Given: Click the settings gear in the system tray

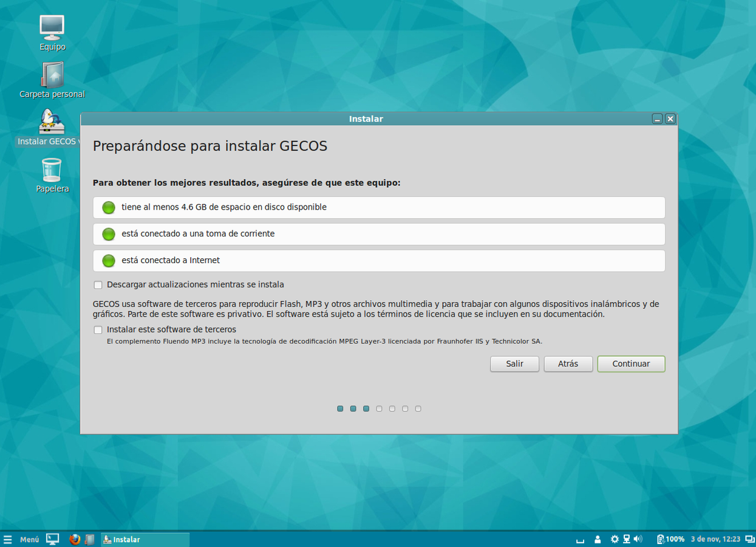Looking at the screenshot, I should 615,538.
